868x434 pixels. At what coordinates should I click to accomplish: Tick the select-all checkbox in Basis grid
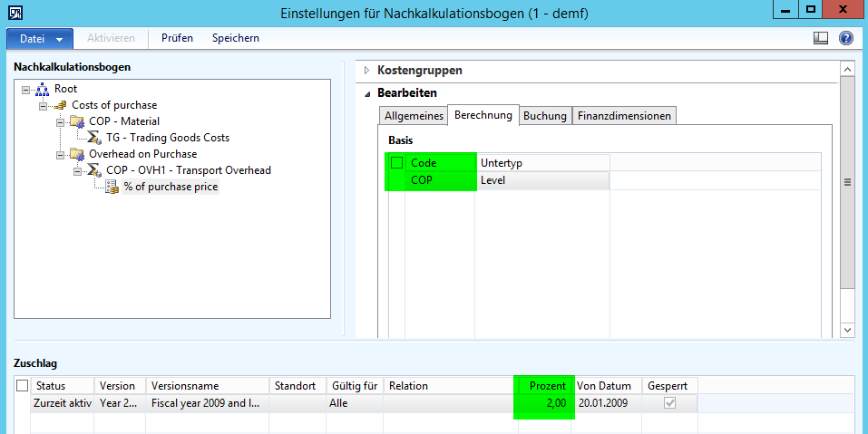pyautogui.click(x=396, y=163)
